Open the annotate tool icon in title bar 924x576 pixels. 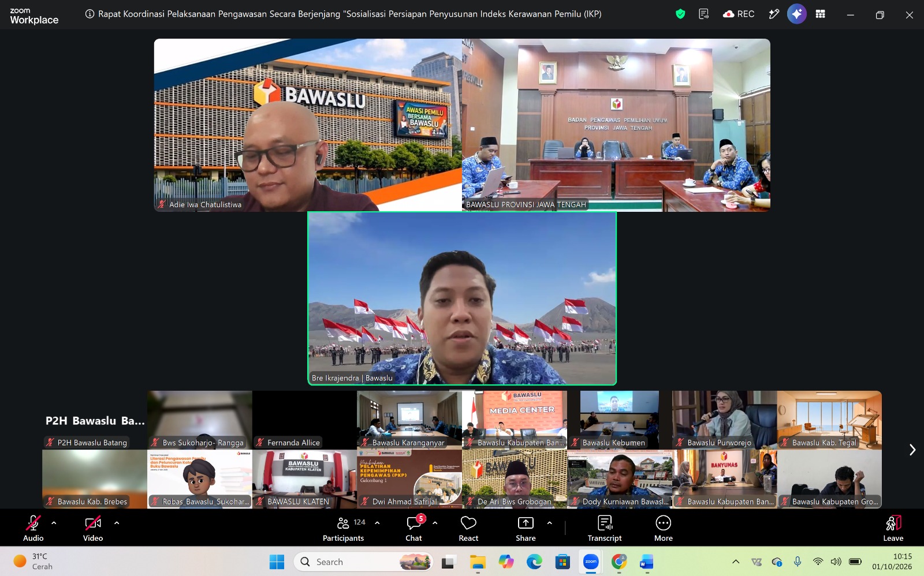coord(774,14)
